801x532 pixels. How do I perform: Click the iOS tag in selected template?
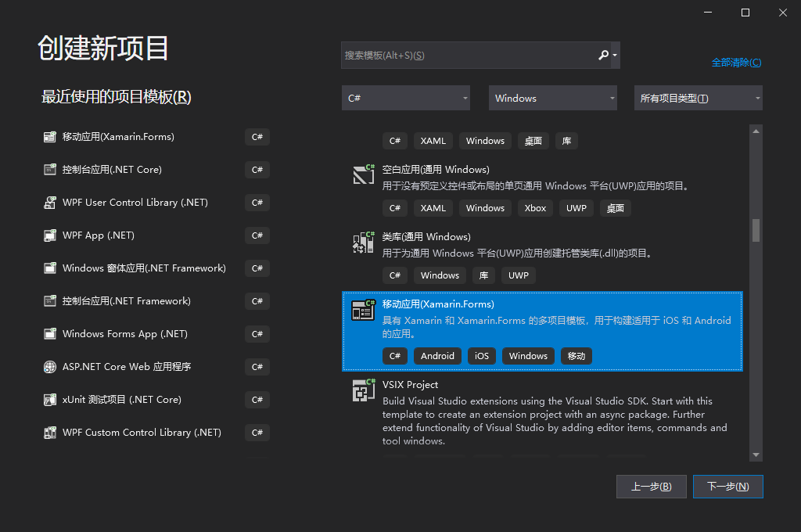click(482, 356)
